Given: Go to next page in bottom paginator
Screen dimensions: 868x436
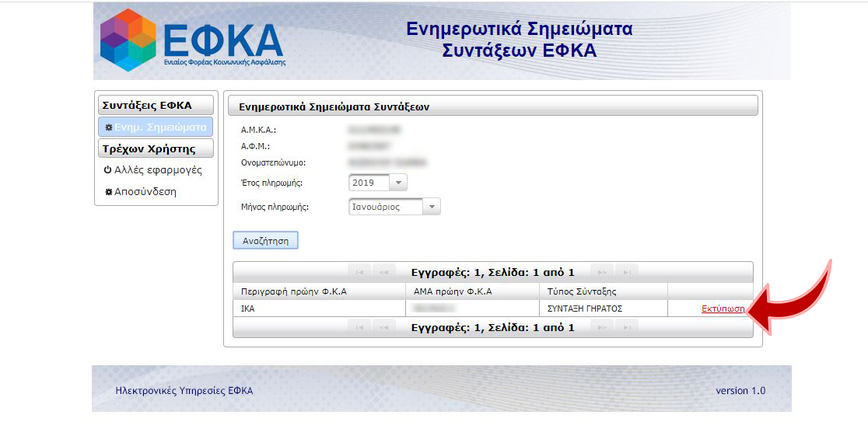Looking at the screenshot, I should click(x=602, y=327).
